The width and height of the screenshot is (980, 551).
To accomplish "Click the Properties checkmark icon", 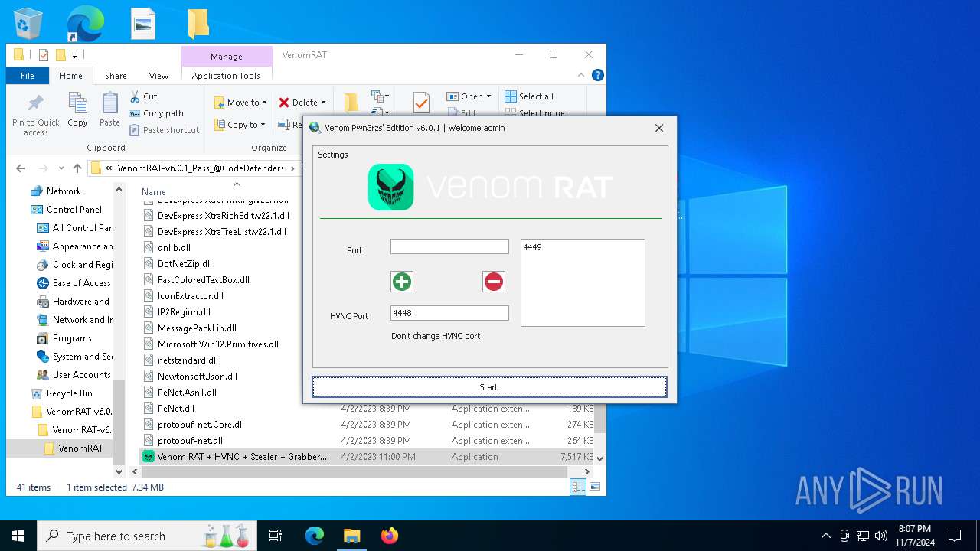I will pyautogui.click(x=421, y=103).
